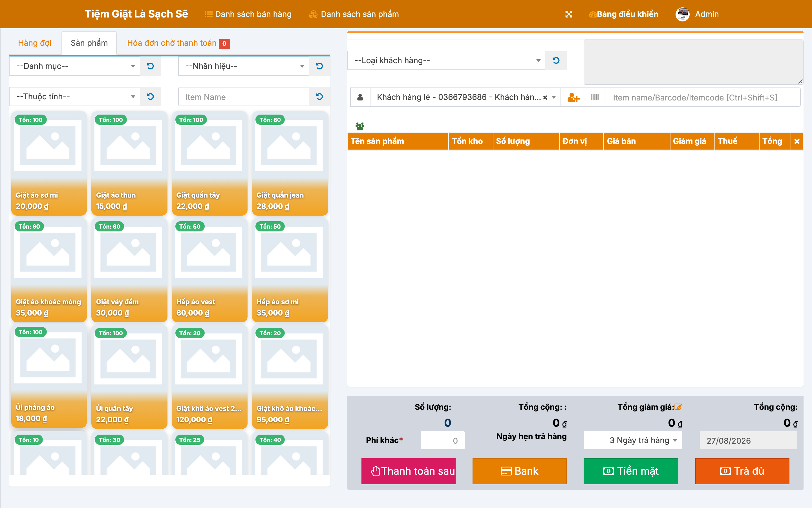Open the 3 Ngày trả hàng dropdown
This screenshot has height=508, width=812.
(x=633, y=441)
